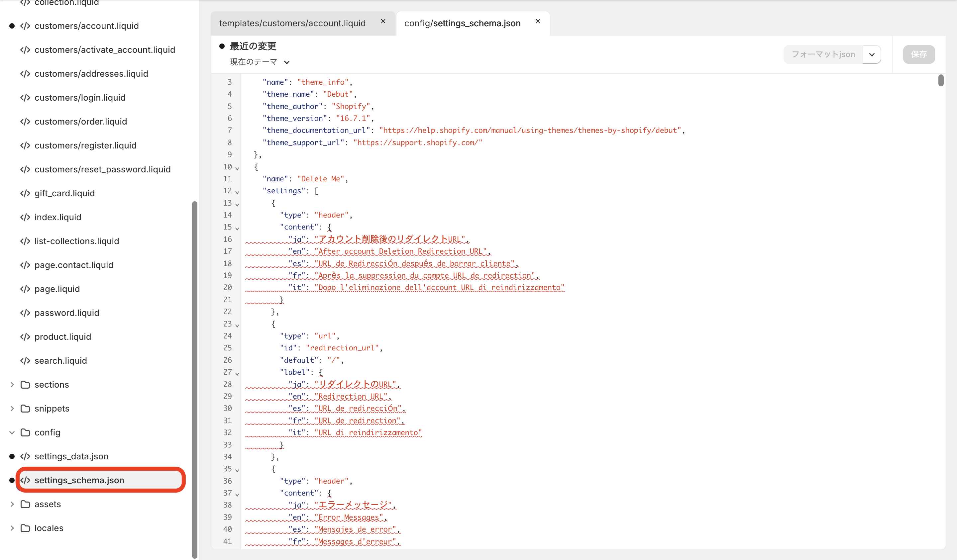Click folder icon of assets
The image size is (957, 560).
click(25, 504)
